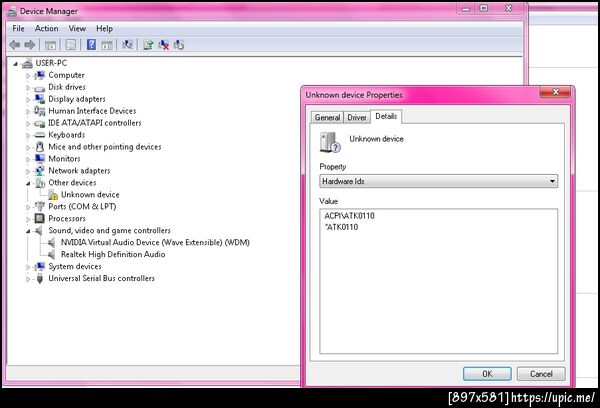Expand the System devices node arrow

pyautogui.click(x=28, y=267)
